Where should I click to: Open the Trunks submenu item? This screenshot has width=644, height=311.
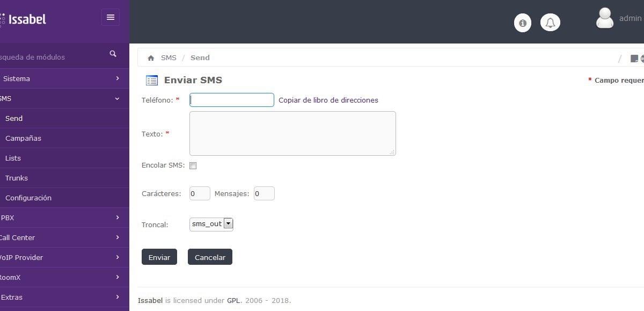[64, 178]
